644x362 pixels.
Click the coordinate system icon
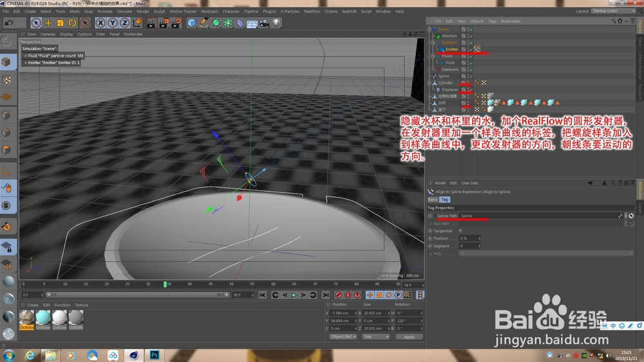pos(137,23)
